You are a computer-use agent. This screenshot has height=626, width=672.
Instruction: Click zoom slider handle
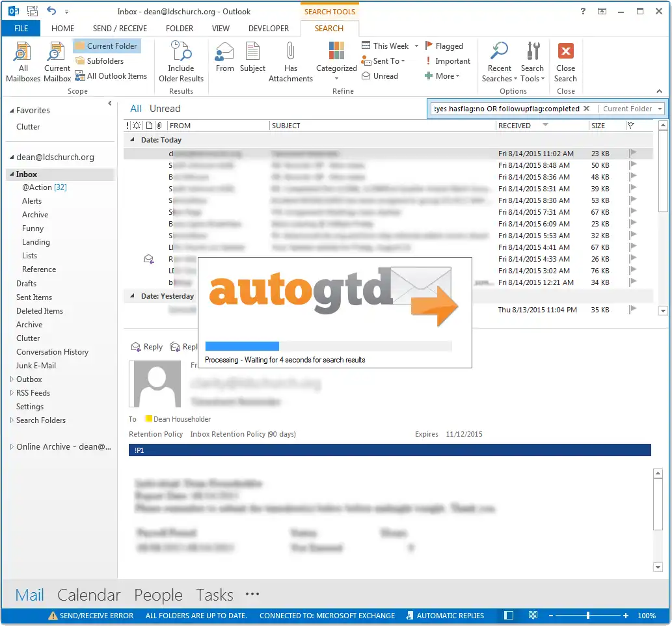coord(588,616)
